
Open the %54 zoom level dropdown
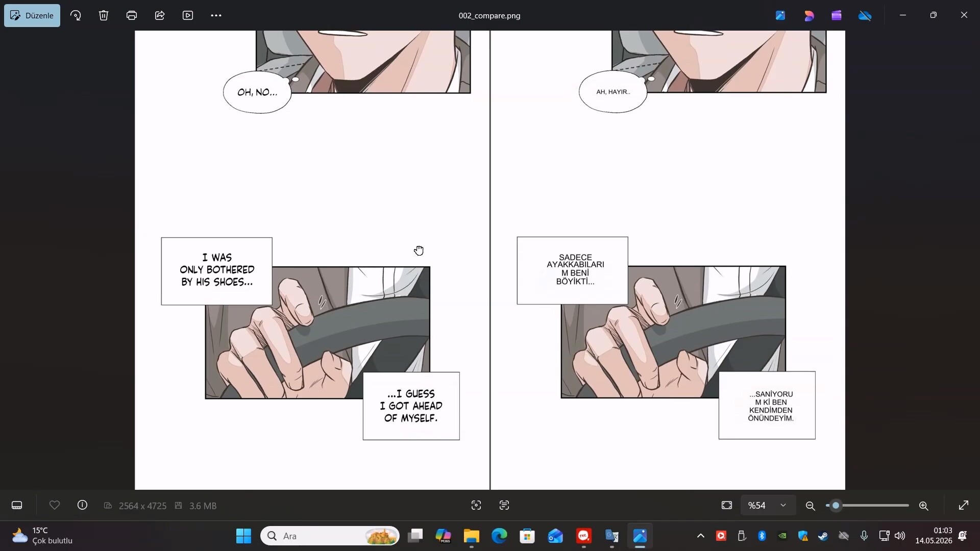tap(768, 505)
